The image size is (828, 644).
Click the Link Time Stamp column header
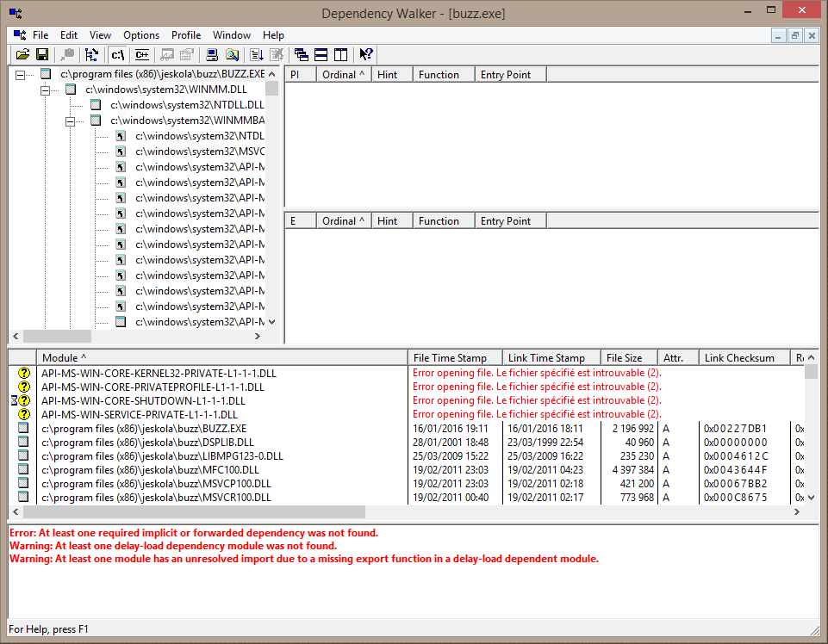(546, 358)
